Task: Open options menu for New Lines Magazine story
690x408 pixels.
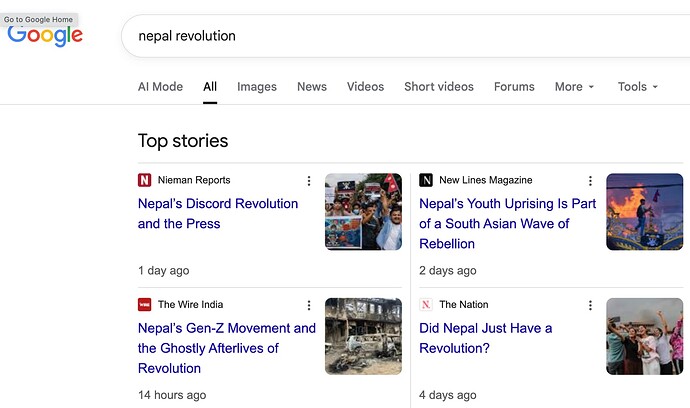Action: [x=590, y=180]
